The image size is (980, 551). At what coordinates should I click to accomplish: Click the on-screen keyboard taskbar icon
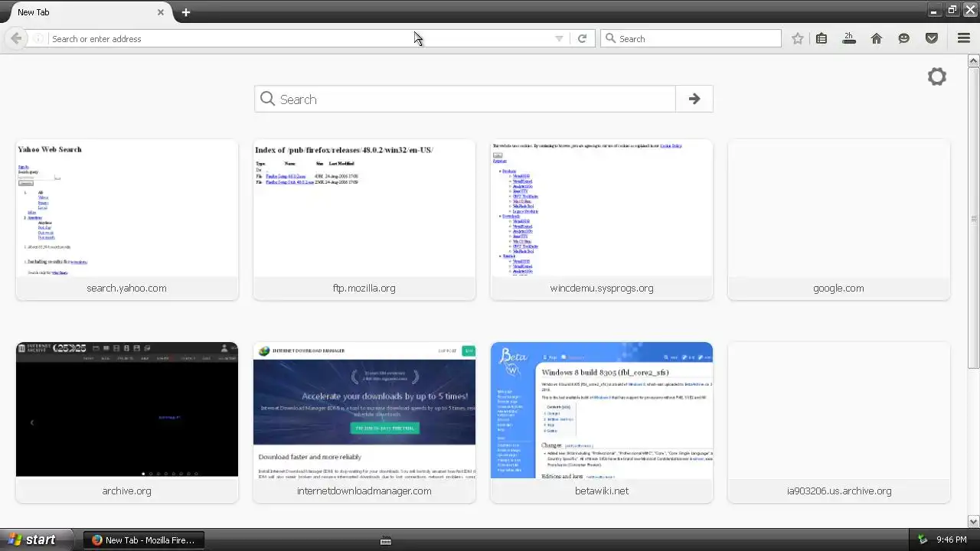(386, 540)
